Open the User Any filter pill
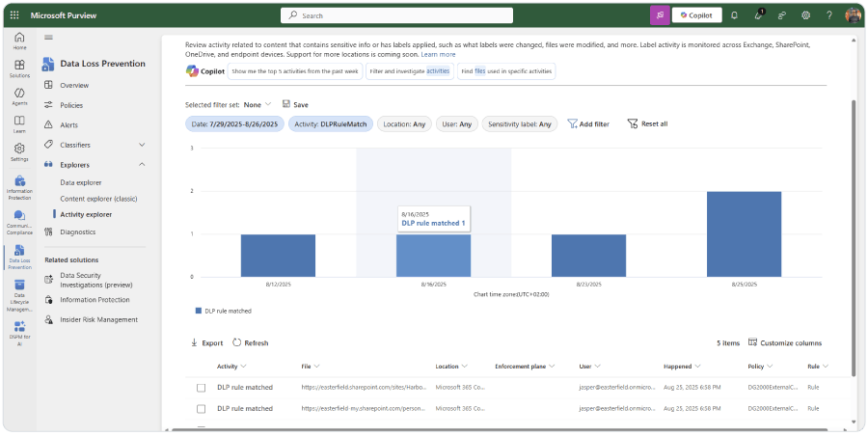868x436 pixels. (457, 124)
